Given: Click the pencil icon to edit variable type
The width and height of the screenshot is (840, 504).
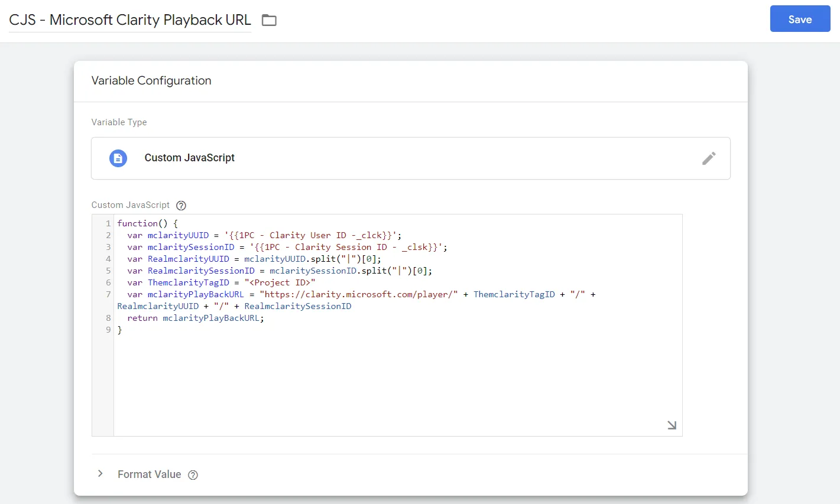Looking at the screenshot, I should [708, 158].
